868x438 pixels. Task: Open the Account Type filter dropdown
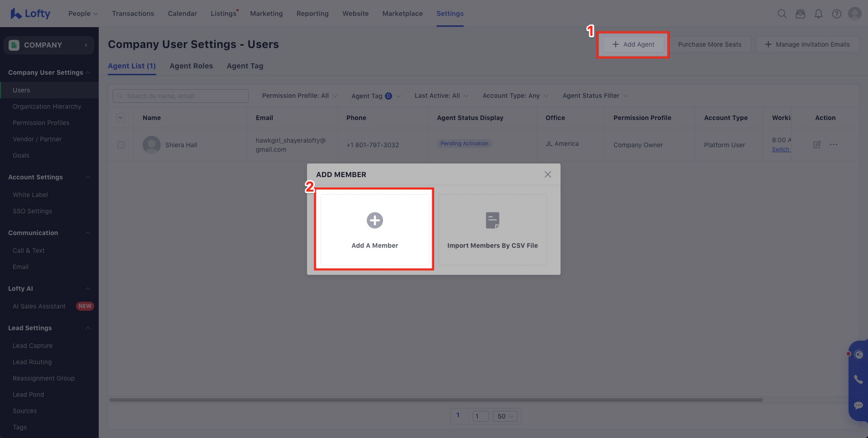point(515,96)
